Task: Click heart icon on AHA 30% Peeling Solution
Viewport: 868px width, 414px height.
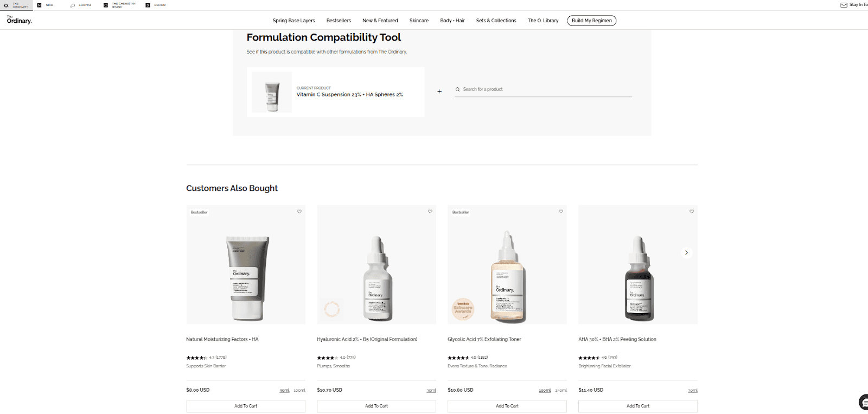Action: (x=692, y=212)
